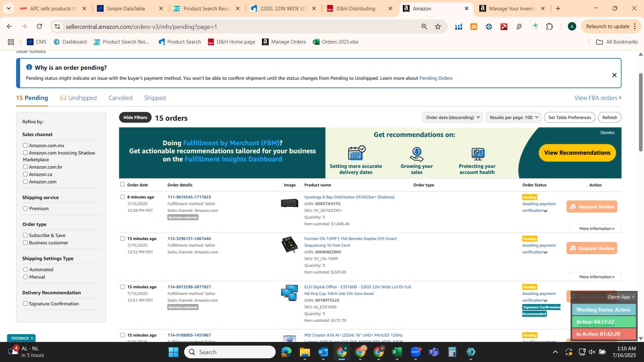
Task: Click the address bar URL field
Action: pyautogui.click(x=235, y=26)
